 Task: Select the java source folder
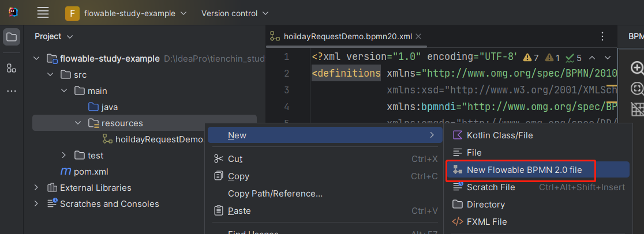(109, 107)
